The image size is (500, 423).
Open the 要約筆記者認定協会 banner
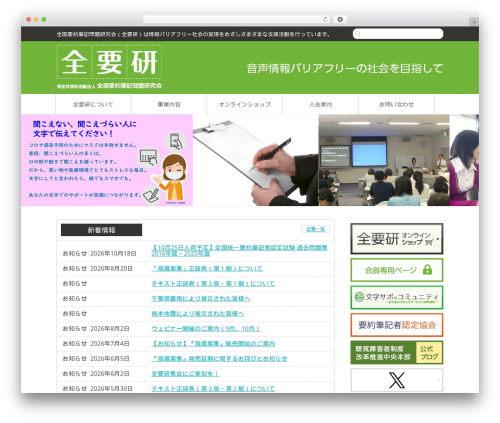[x=397, y=325]
